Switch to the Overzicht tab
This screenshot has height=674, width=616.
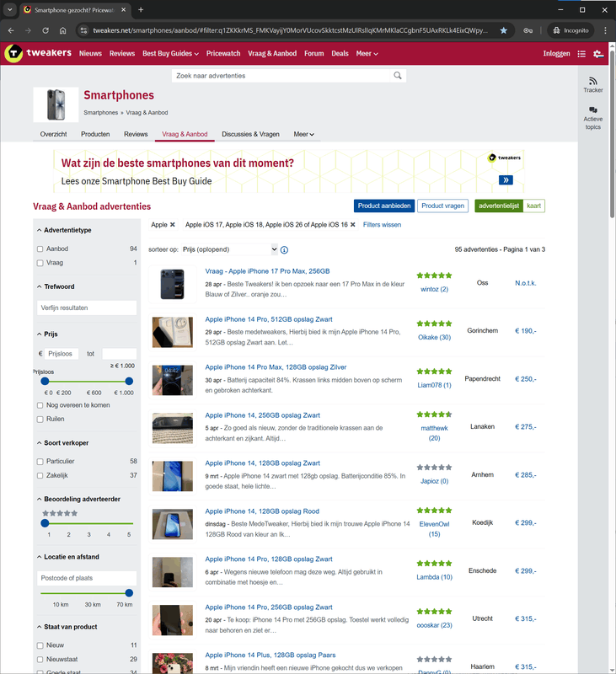pyautogui.click(x=53, y=134)
